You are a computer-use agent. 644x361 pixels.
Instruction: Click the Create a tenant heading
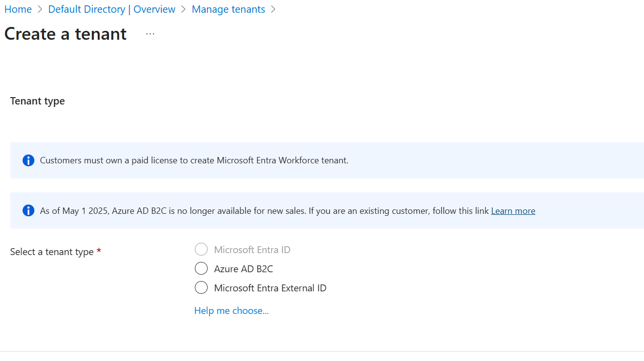click(x=66, y=34)
